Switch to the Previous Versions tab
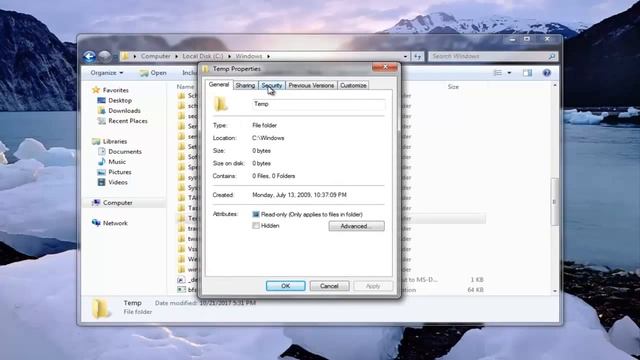 coord(311,85)
